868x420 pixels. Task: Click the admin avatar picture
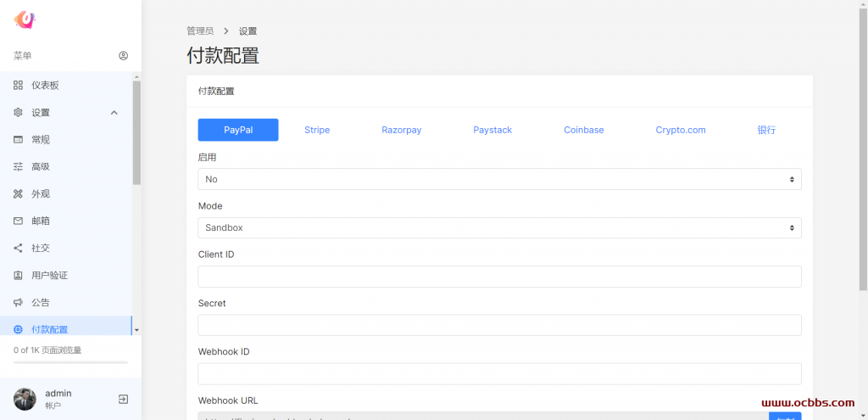click(25, 399)
